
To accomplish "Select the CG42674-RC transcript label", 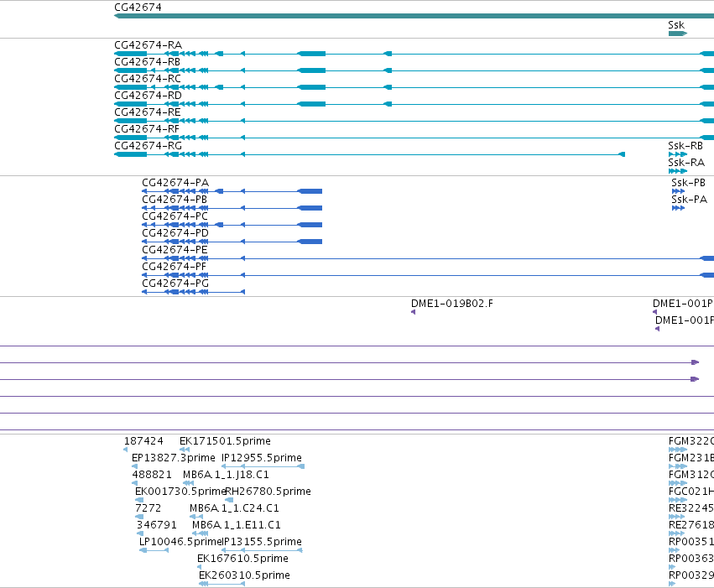I will [148, 79].
